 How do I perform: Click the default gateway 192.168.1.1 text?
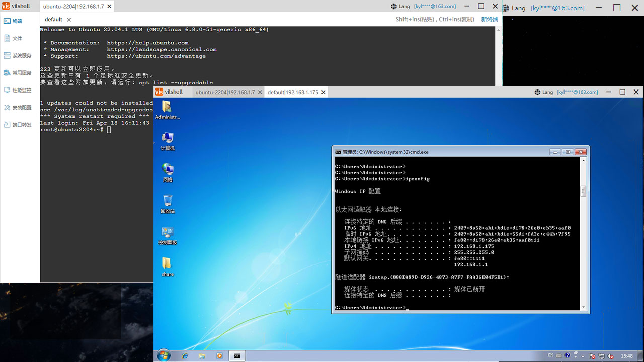470,264
